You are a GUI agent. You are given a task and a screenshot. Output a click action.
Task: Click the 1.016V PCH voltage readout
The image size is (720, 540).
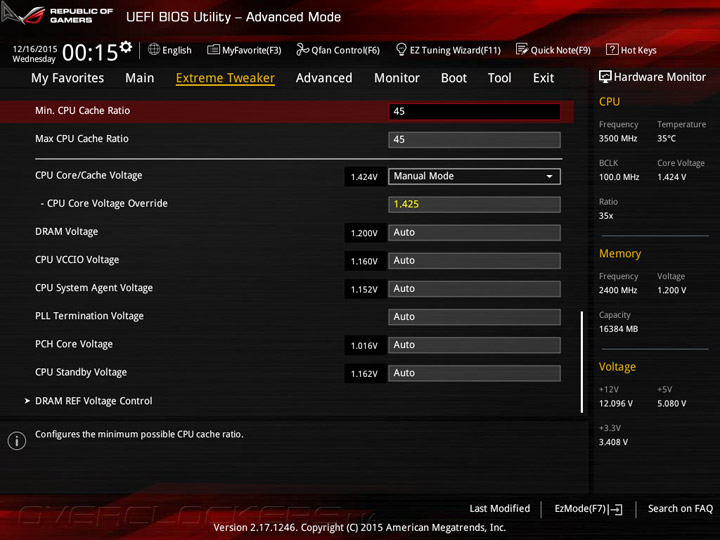(x=365, y=345)
